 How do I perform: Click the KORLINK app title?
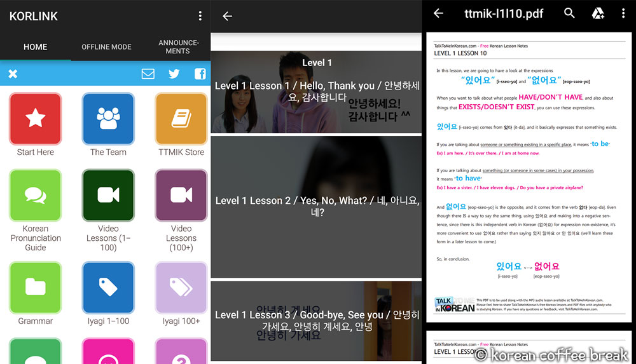[34, 17]
